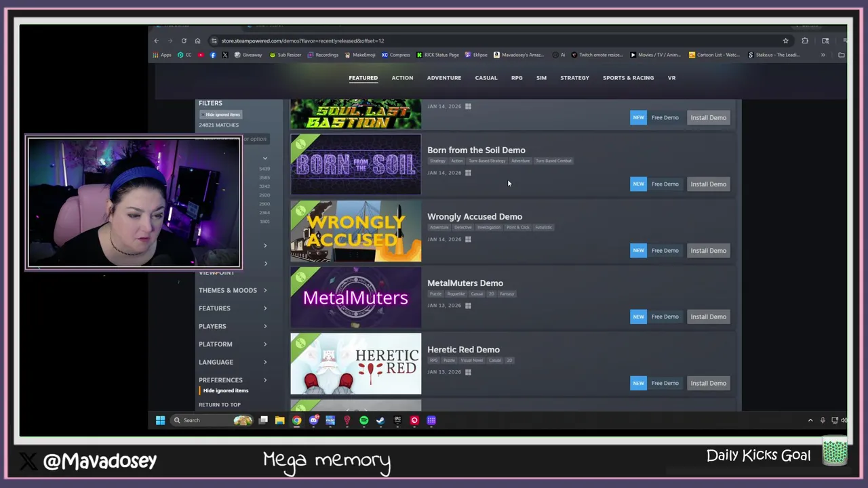Open Epic Games from the taskbar
This screenshot has height=488, width=868.
(x=397, y=420)
